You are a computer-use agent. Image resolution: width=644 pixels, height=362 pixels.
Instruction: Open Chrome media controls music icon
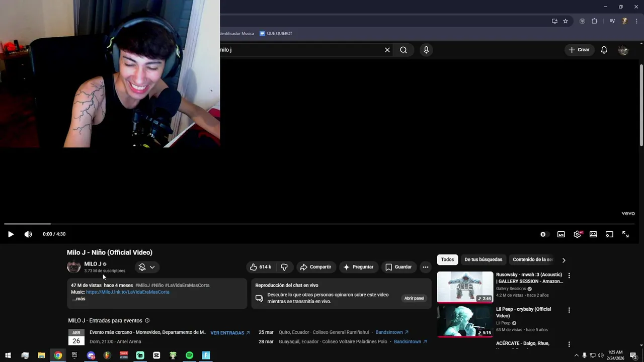[612, 21]
